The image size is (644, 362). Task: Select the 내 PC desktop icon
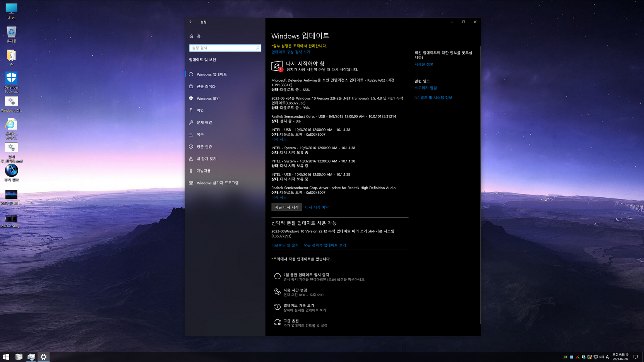click(11, 12)
